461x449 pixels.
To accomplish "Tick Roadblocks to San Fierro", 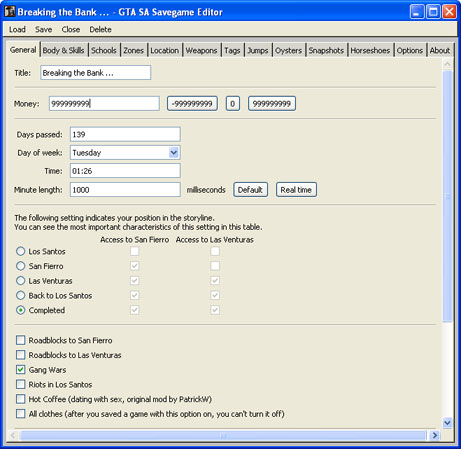I will tap(21, 340).
